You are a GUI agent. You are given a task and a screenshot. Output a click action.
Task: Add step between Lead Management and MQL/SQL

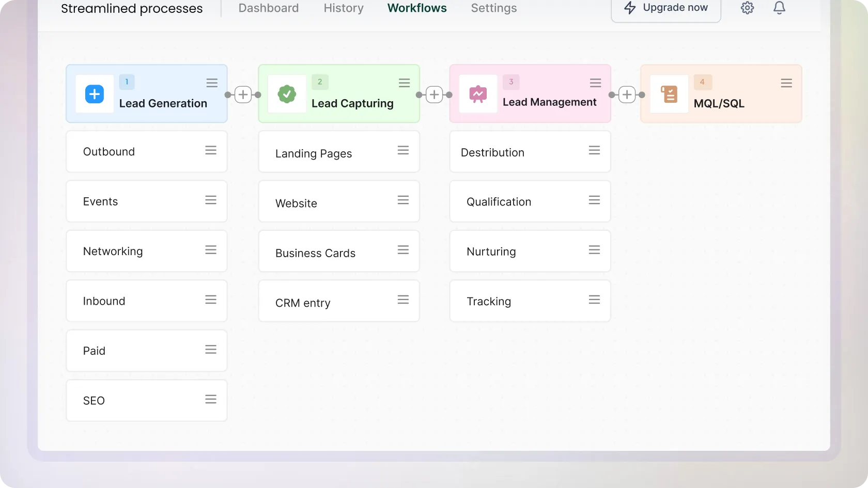(x=627, y=95)
